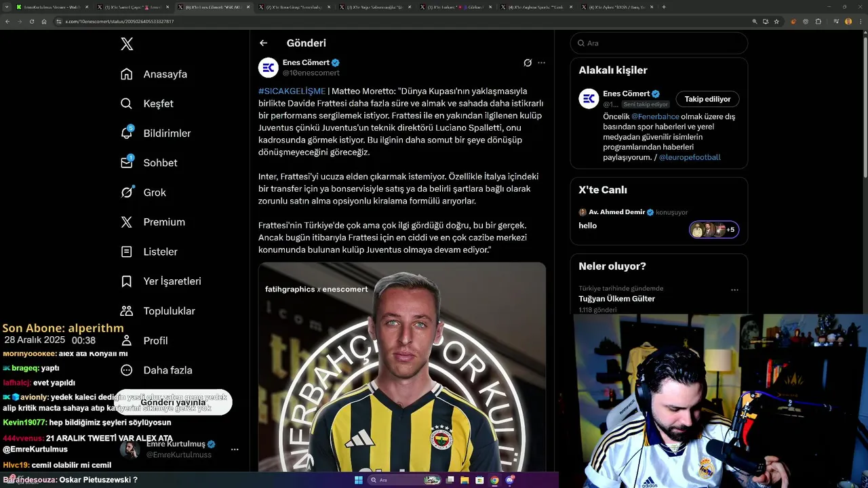Open Microsoft Store from taskbar
Image resolution: width=868 pixels, height=488 pixels.
pos(479,480)
